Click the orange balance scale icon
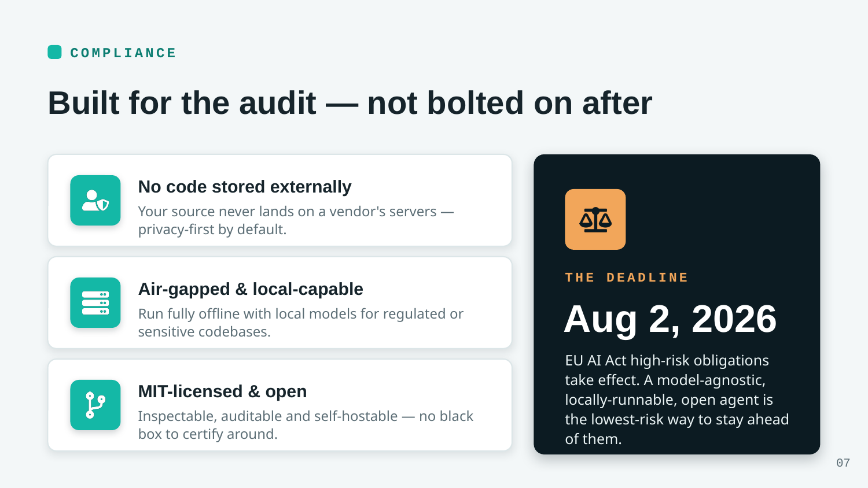868x488 pixels. pyautogui.click(x=595, y=220)
